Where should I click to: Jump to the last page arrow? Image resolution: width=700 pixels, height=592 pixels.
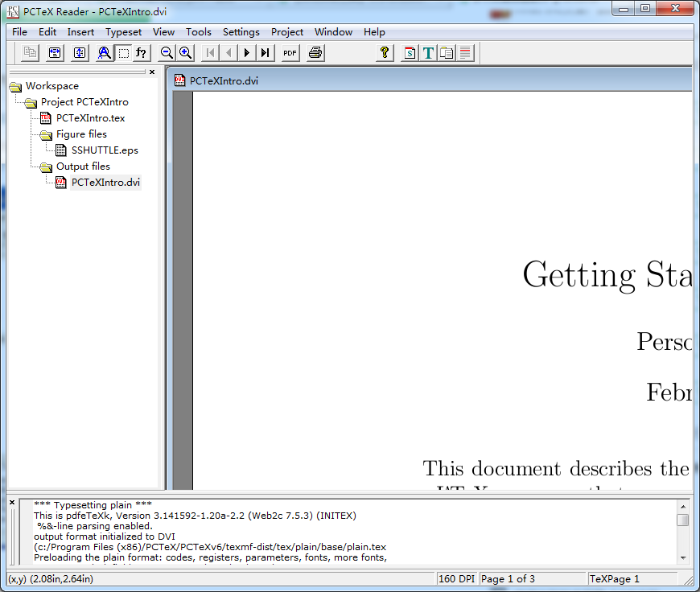pyautogui.click(x=266, y=52)
